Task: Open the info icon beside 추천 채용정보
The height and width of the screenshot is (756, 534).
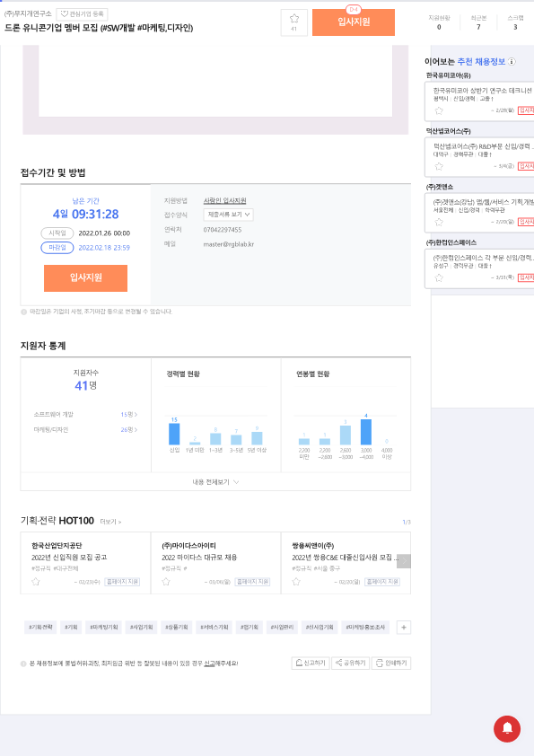Action: pos(512,62)
